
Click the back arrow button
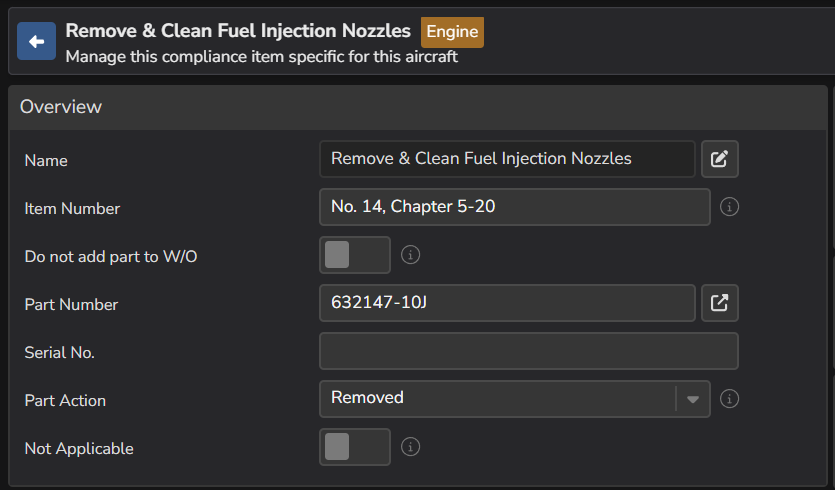[x=37, y=41]
